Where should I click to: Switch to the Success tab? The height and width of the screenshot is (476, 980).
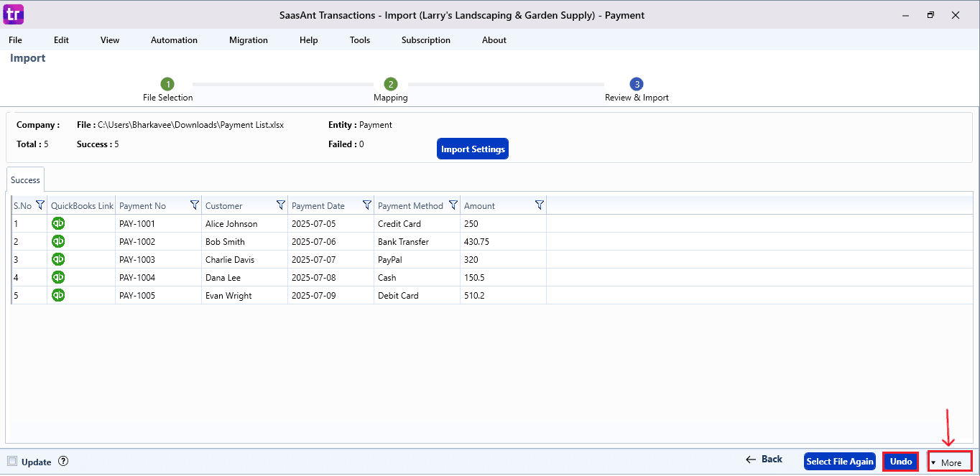[x=25, y=179]
